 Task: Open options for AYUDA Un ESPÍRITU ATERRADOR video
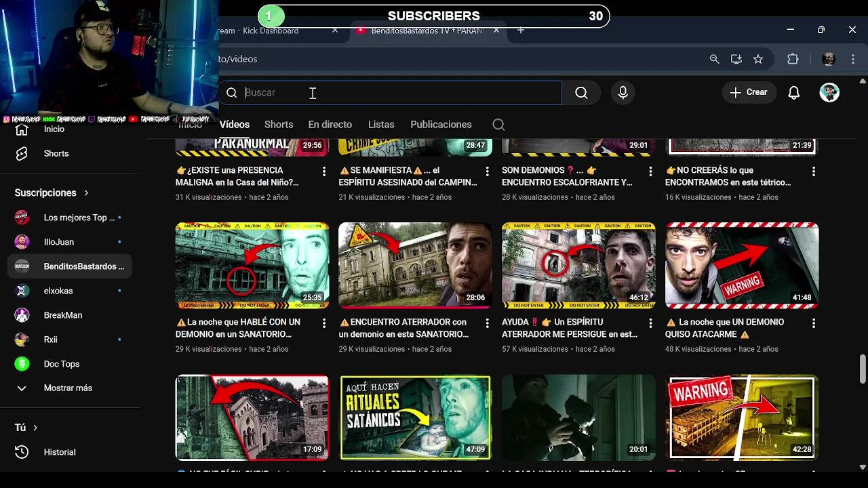[650, 323]
